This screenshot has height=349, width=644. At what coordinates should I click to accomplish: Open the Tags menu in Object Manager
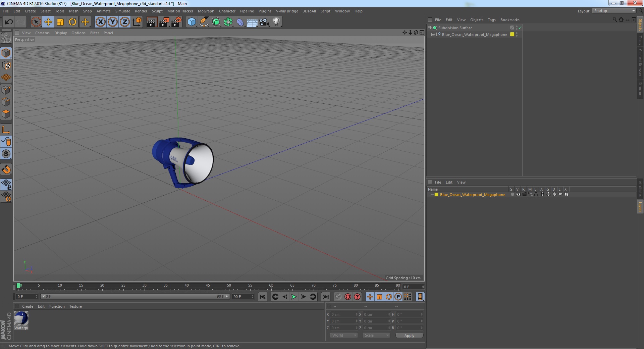(x=491, y=20)
